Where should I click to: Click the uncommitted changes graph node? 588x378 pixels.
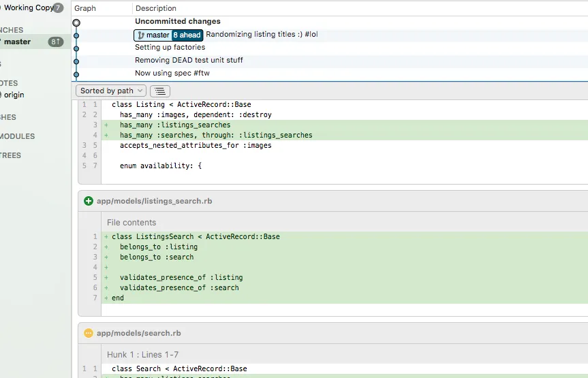tap(76, 22)
